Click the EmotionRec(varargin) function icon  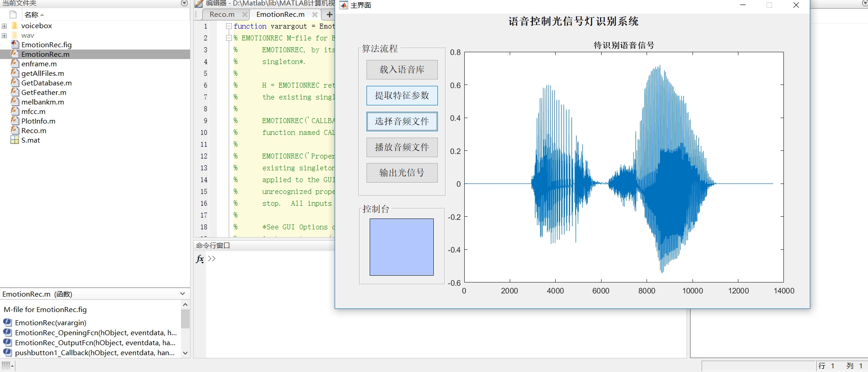[8, 322]
